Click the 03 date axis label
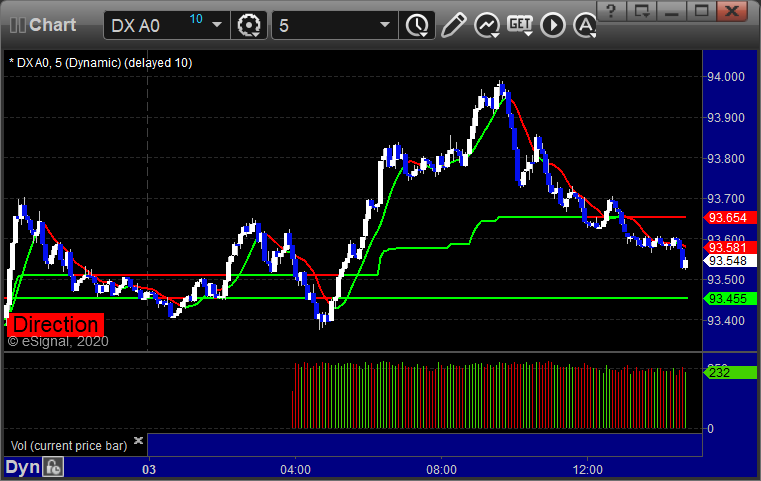Screen dimensions: 761x481 (149, 470)
